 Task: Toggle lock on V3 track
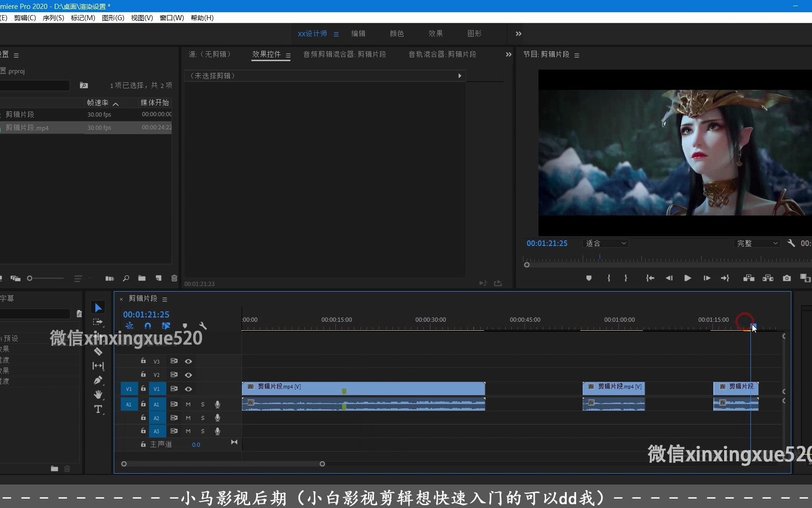(x=143, y=361)
